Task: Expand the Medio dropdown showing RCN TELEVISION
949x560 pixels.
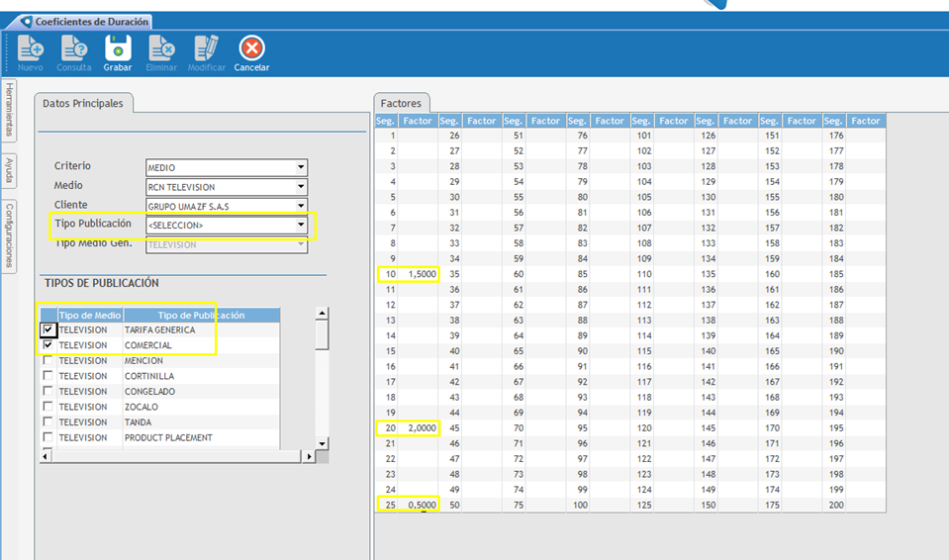Action: coord(301,187)
